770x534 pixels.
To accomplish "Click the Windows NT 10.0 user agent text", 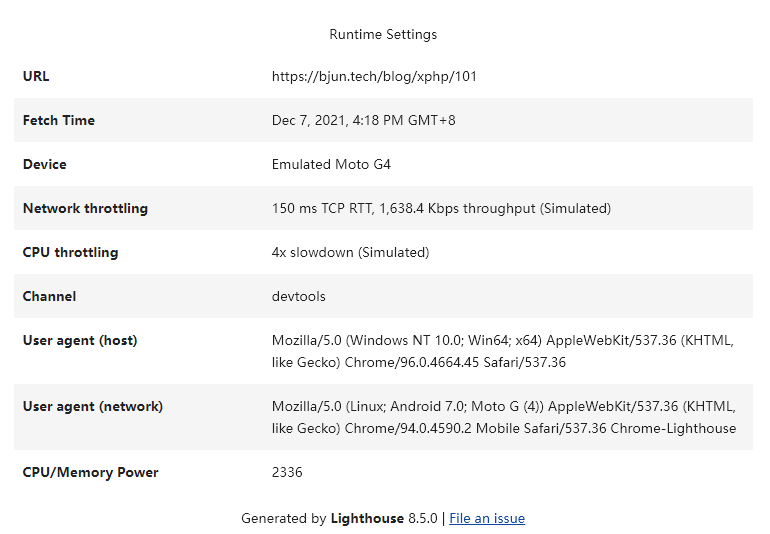I will 503,351.
